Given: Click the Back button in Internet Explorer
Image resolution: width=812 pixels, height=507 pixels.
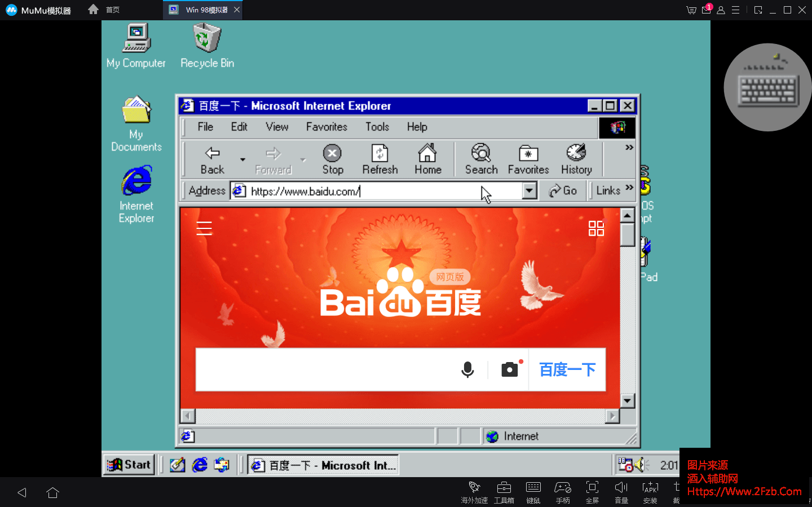Looking at the screenshot, I should pyautogui.click(x=212, y=160).
